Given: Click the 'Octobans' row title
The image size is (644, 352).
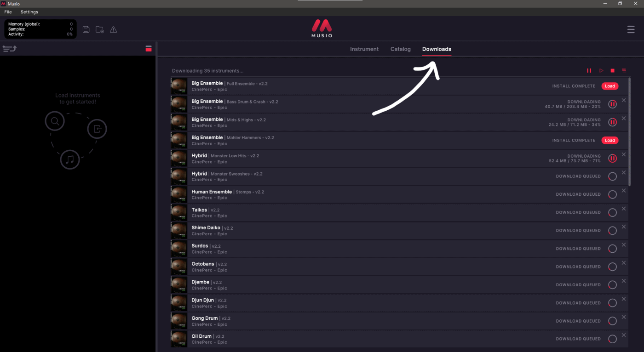Looking at the screenshot, I should (203, 264).
